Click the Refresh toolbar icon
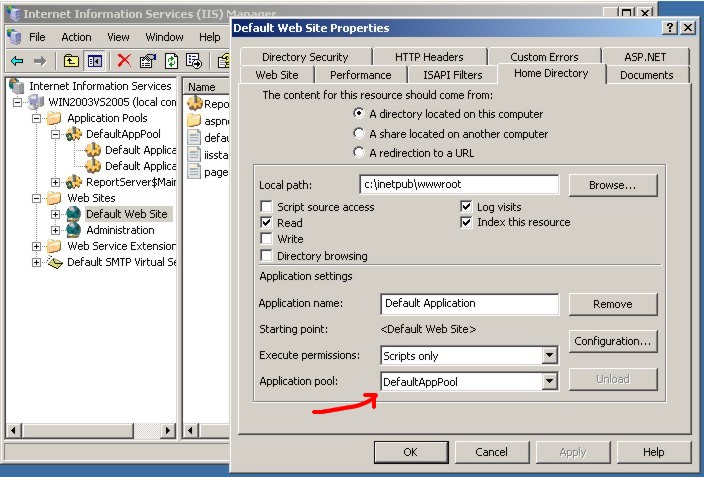The width and height of the screenshot is (704, 477). (171, 61)
